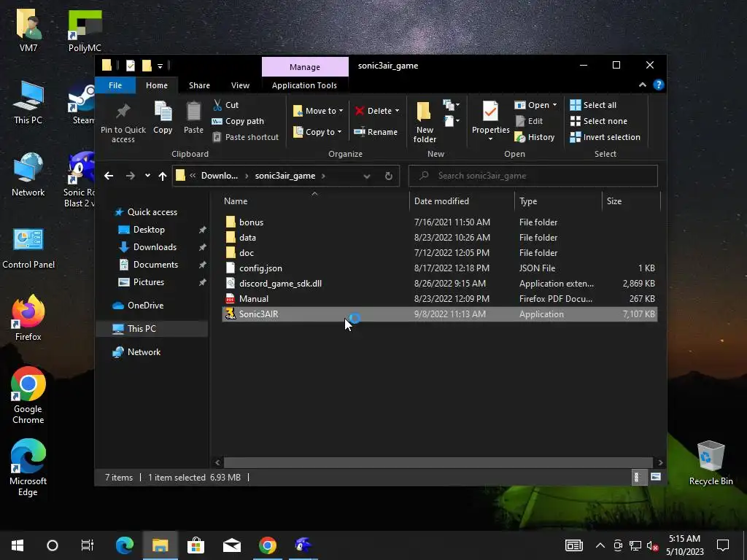The image size is (747, 560).
Task: Sort by Date modified column
Action: (462, 201)
